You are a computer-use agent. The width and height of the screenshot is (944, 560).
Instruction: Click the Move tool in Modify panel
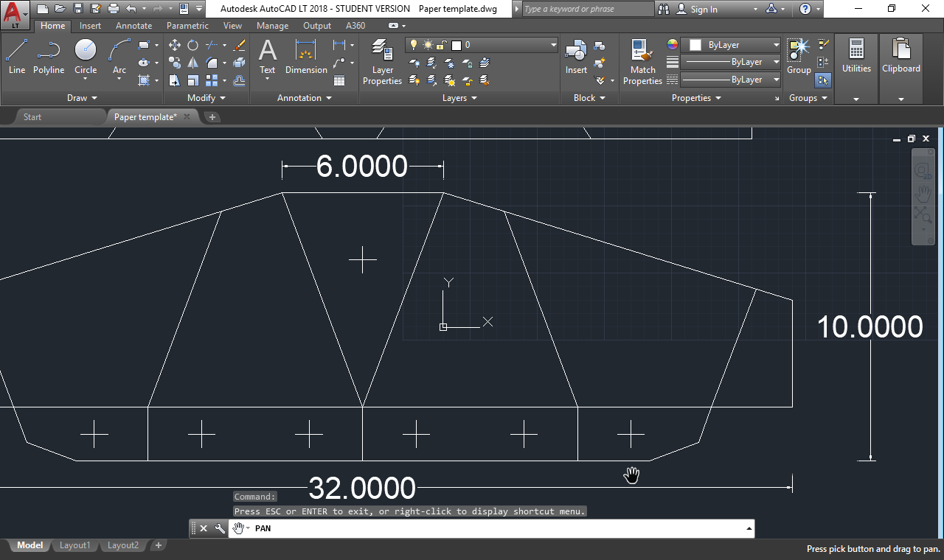pyautogui.click(x=174, y=45)
